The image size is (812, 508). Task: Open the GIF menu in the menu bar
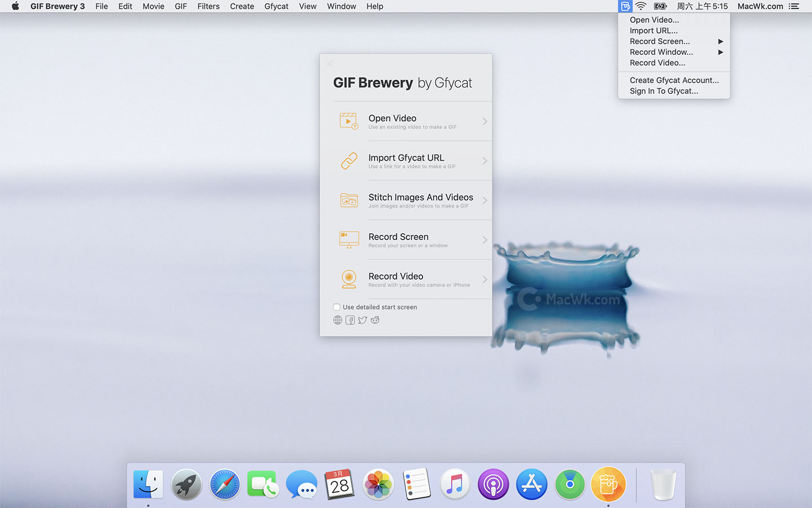tap(181, 6)
